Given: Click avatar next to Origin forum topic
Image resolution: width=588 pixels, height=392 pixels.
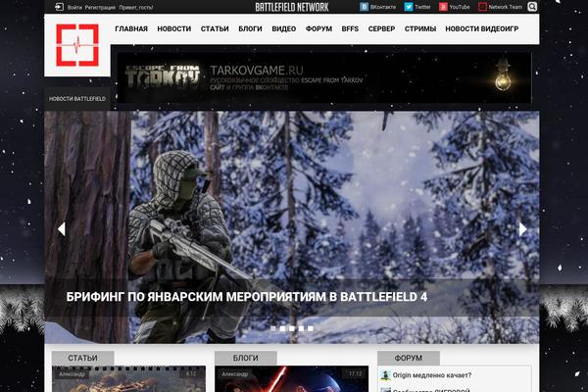Looking at the screenshot, I should tap(385, 374).
